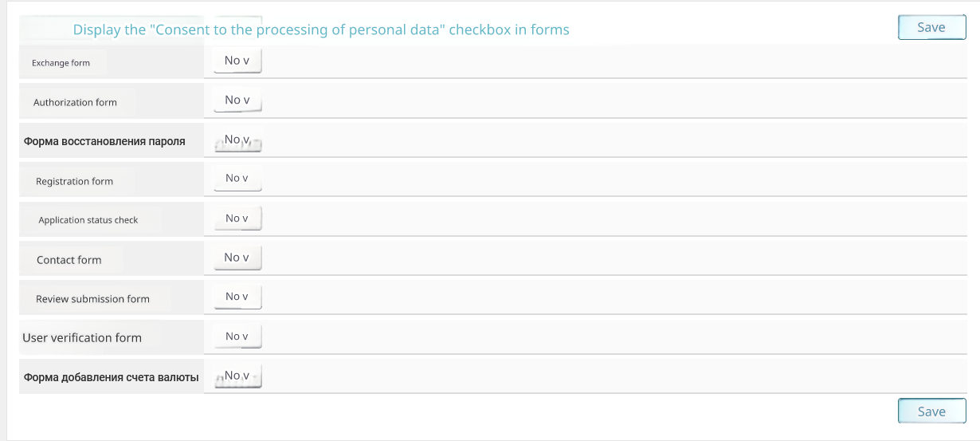
Task: Click the personal data consent heading
Action: tap(321, 30)
